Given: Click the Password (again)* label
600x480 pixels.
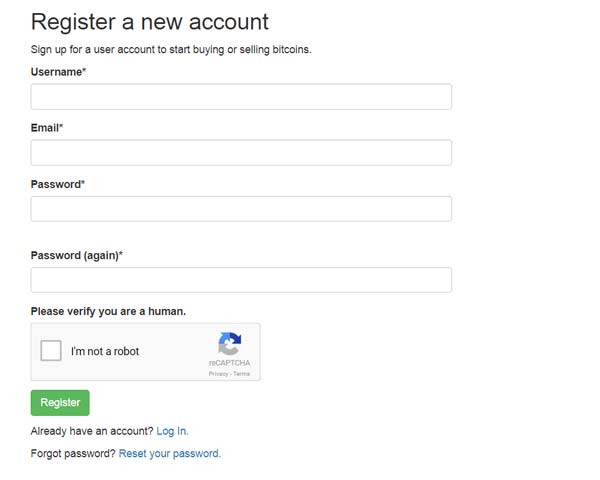Looking at the screenshot, I should pyautogui.click(x=77, y=255).
